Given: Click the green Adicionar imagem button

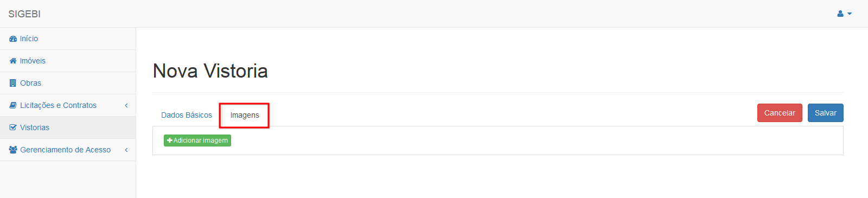Looking at the screenshot, I should [x=197, y=140].
